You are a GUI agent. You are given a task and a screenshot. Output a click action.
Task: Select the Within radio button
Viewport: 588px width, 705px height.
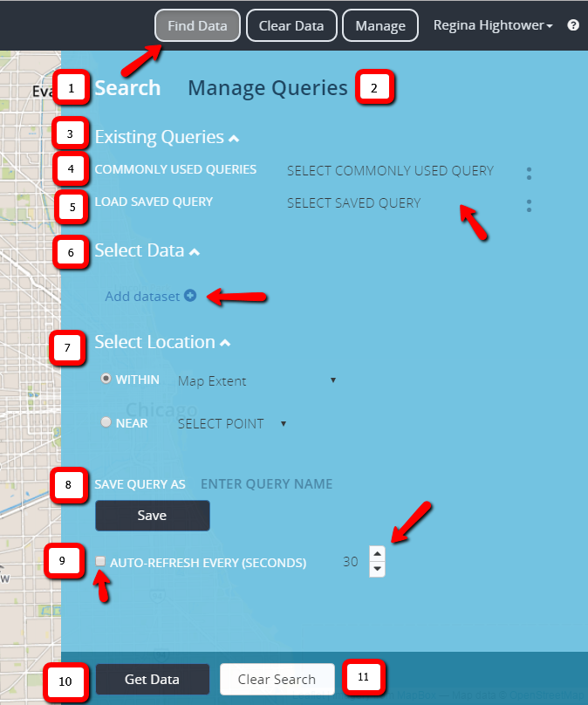tap(106, 379)
